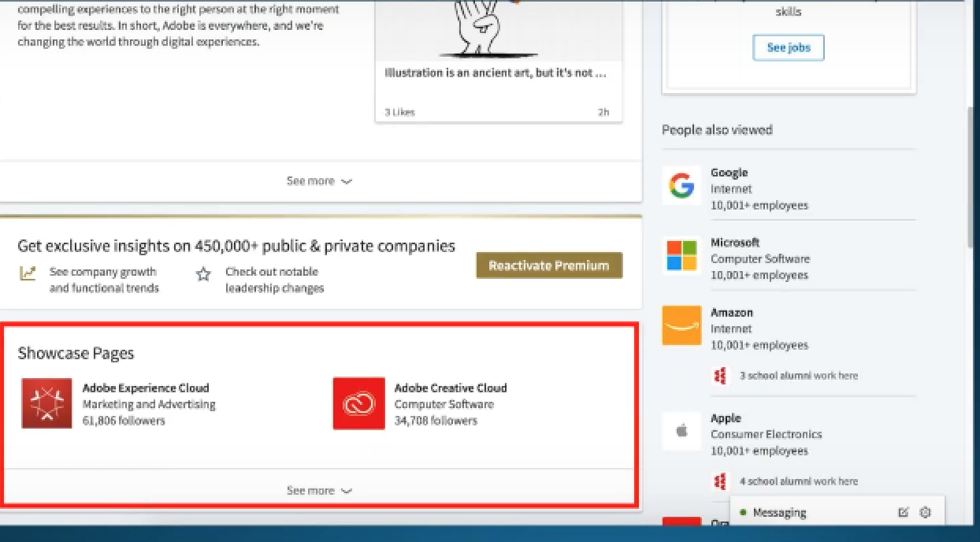
Task: Click the company growth chart icon
Action: (28, 273)
